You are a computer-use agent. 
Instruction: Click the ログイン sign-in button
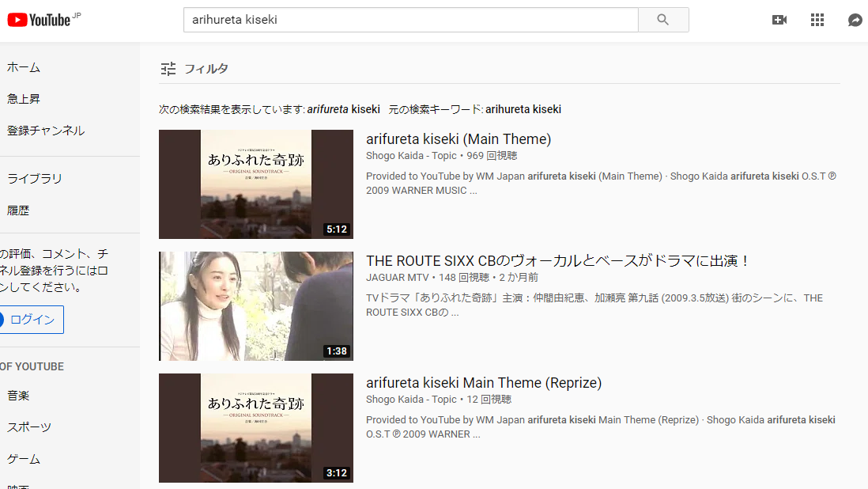tap(31, 320)
